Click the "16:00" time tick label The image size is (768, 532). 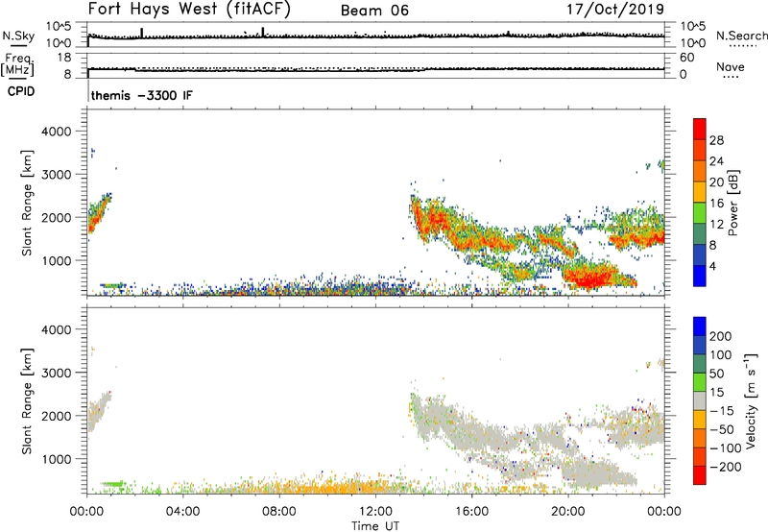(x=471, y=512)
